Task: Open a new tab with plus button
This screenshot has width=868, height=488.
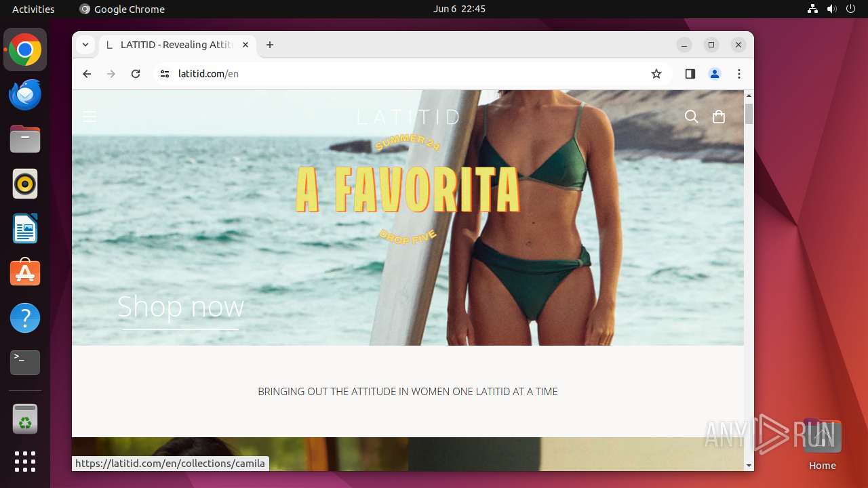Action: (x=270, y=45)
